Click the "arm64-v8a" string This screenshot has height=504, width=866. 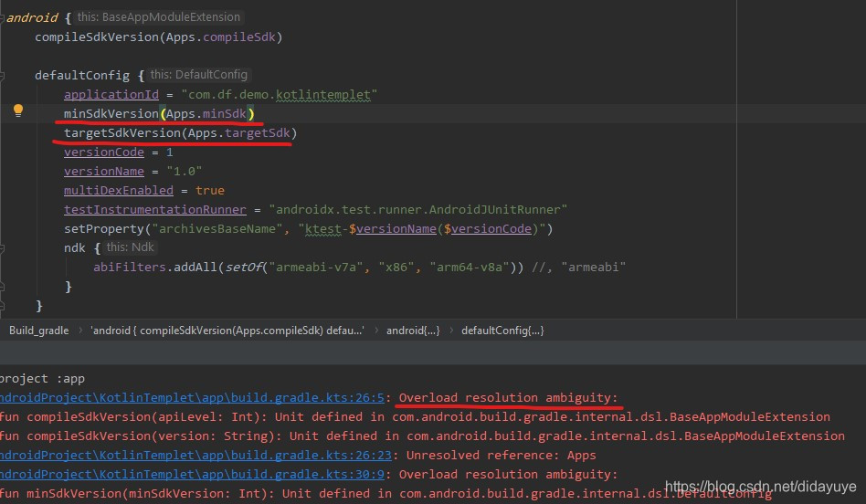coord(470,268)
